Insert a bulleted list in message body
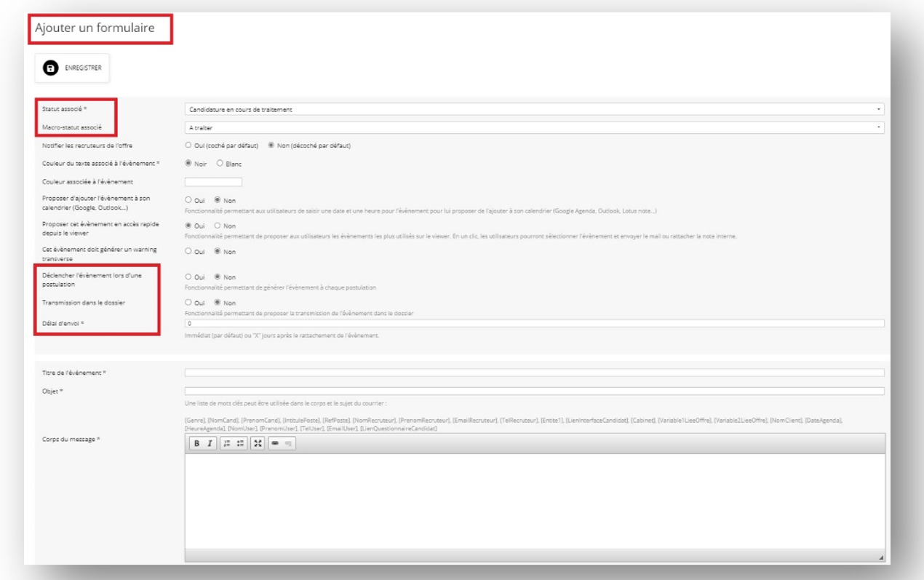Screen dimensions: 924x580 (241, 443)
